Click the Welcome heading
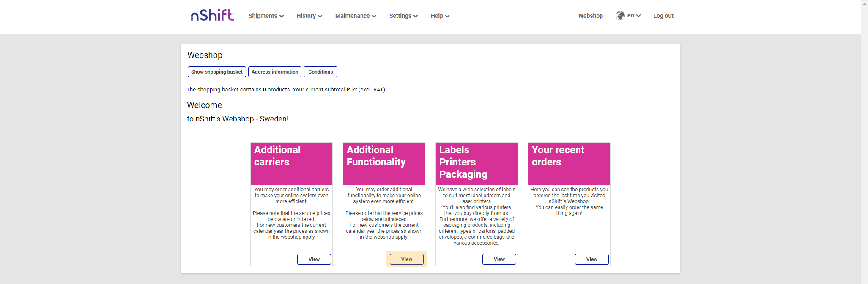Viewport: 868px width, 284px height. (x=204, y=105)
